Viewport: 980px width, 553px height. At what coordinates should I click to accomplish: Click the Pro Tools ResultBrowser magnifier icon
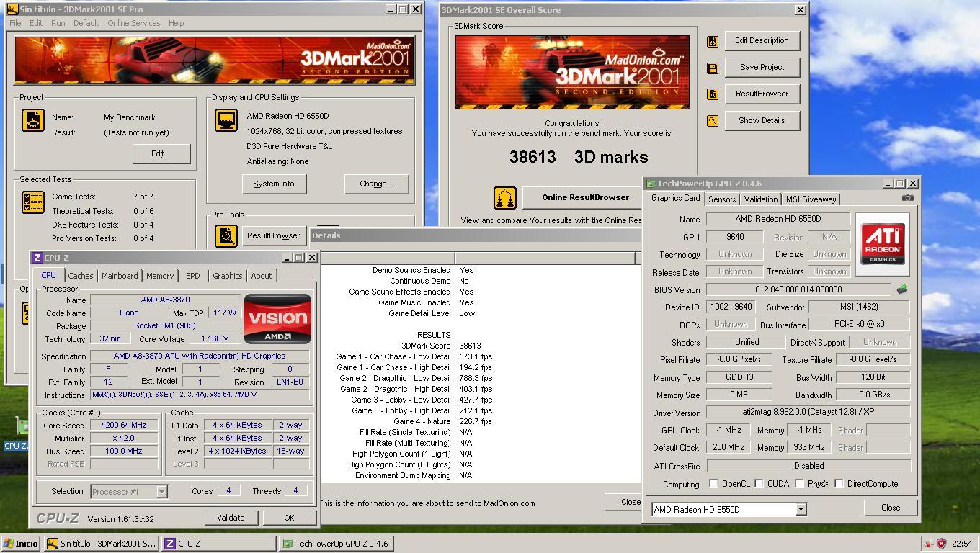pos(226,236)
